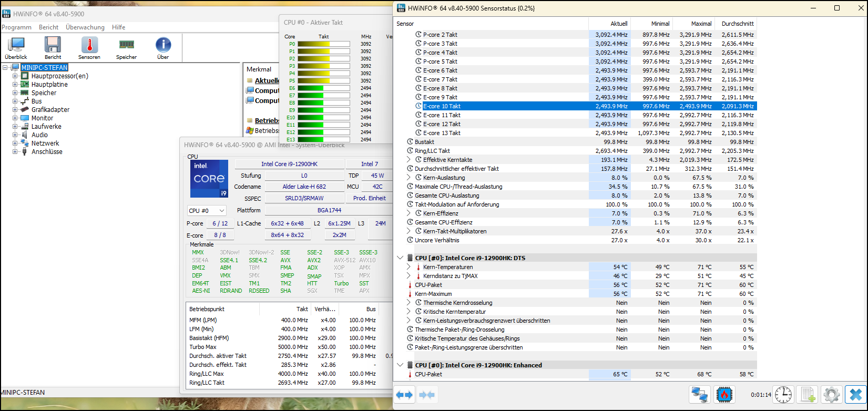Click the chip icon of the CPU DTS group header

pyautogui.click(x=410, y=258)
